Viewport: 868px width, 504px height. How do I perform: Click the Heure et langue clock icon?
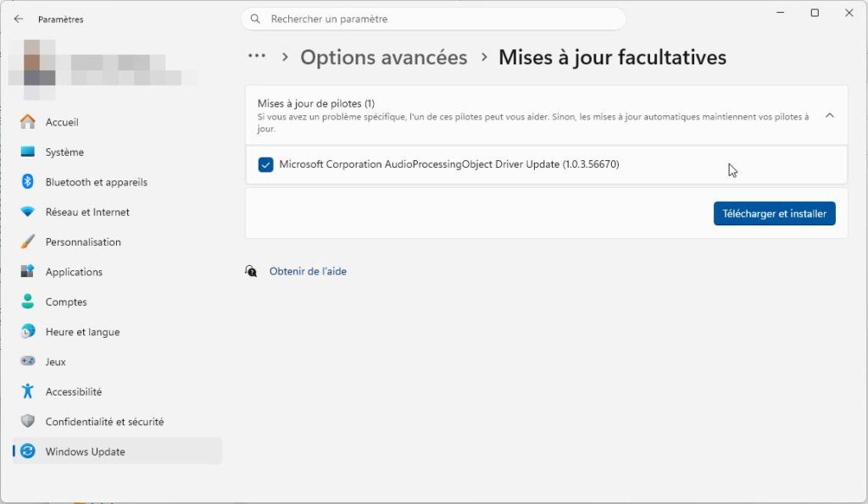[28, 331]
